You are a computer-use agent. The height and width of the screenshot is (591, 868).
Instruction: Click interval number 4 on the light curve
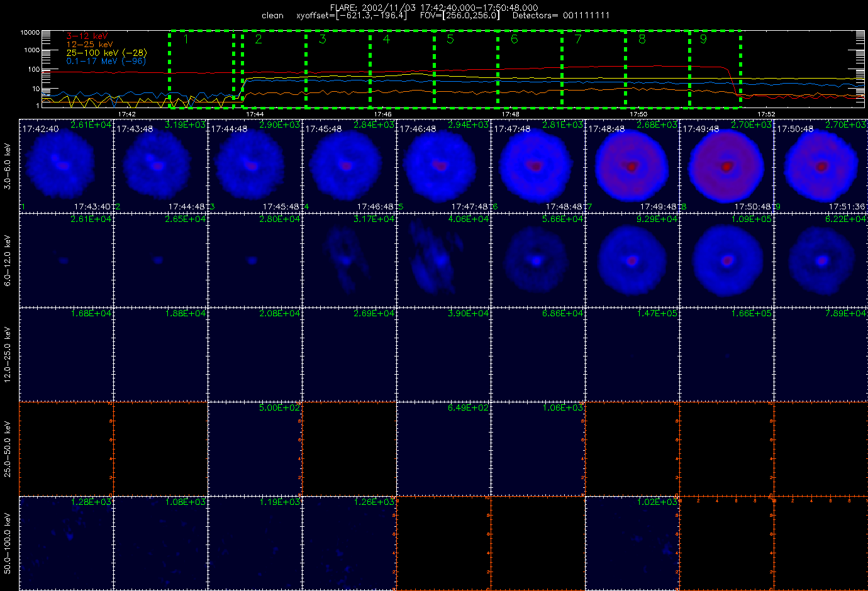(x=386, y=39)
